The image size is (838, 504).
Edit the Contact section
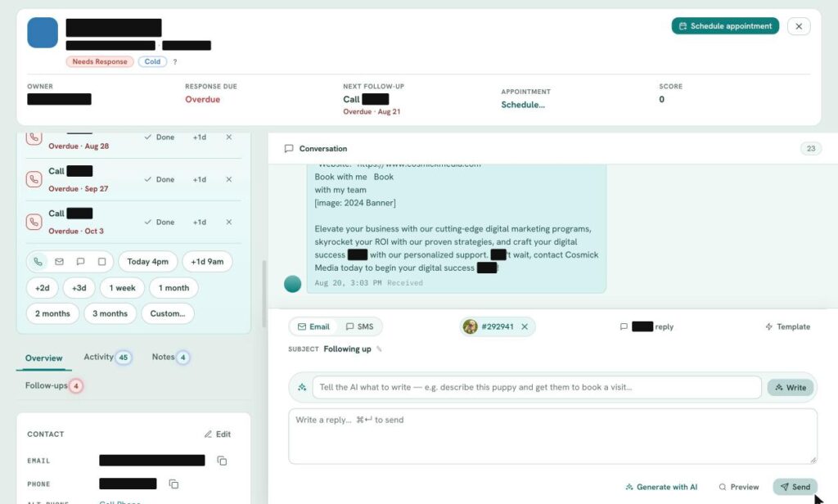[x=218, y=434]
